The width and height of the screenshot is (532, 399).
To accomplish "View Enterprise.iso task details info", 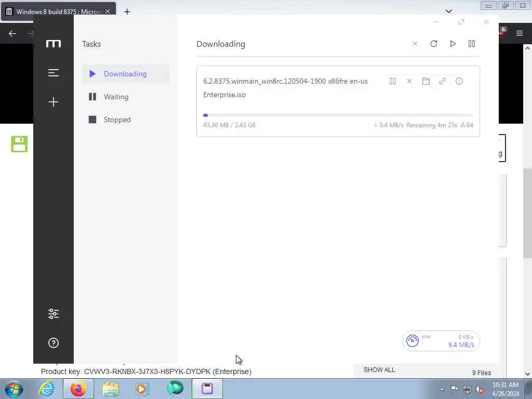I will pyautogui.click(x=459, y=81).
